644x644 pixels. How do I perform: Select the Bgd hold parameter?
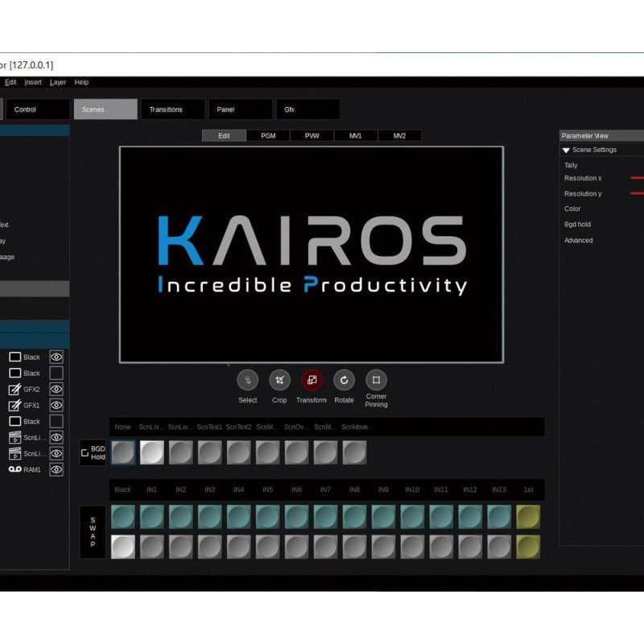(577, 225)
